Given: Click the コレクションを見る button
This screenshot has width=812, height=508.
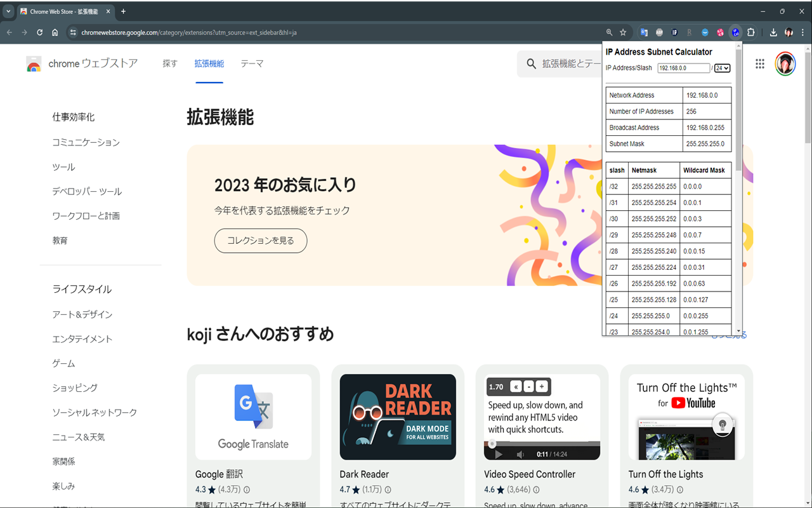Looking at the screenshot, I should pos(261,241).
